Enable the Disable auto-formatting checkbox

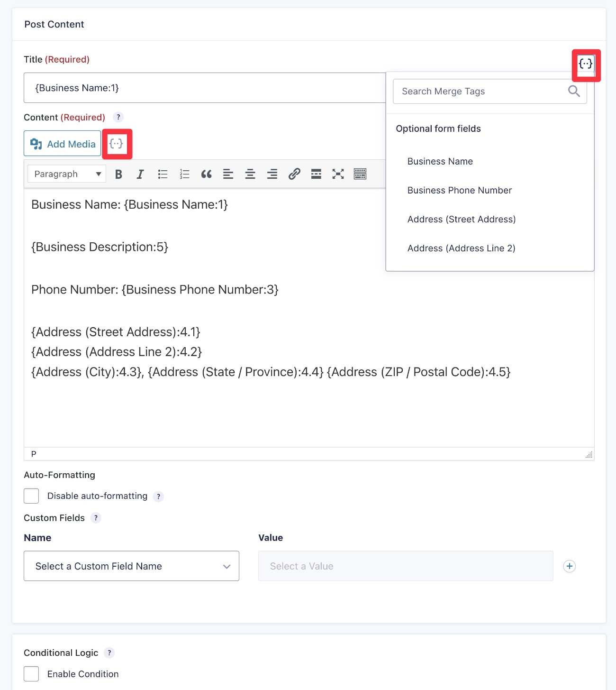point(31,496)
